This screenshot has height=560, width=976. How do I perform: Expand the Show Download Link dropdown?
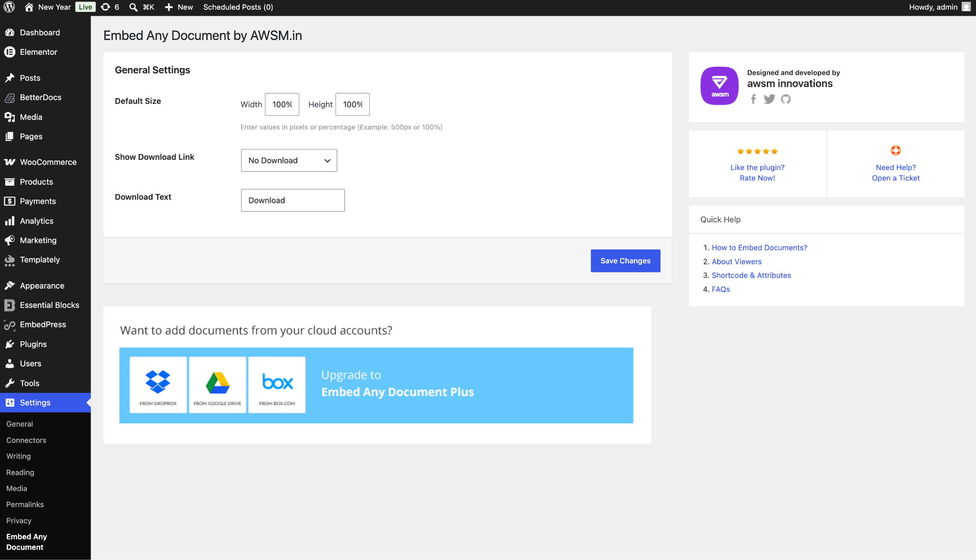[289, 160]
